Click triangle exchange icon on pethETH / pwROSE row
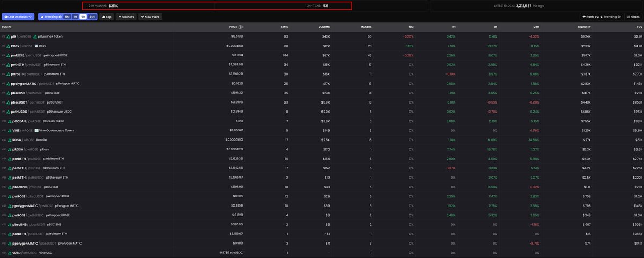The height and width of the screenshot is (258, 644). point(9,168)
